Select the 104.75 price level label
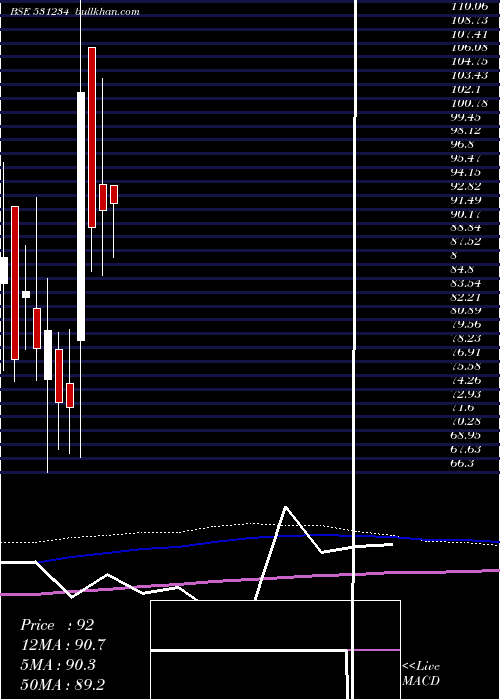 click(469, 62)
